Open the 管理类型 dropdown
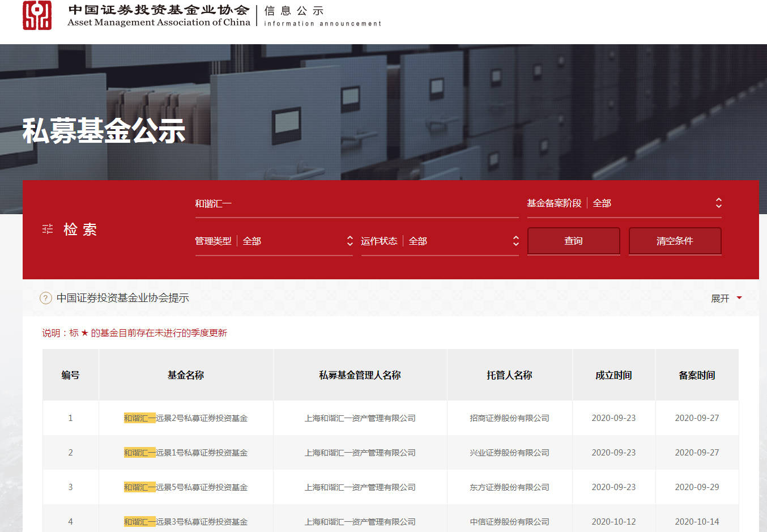Image resolution: width=767 pixels, height=532 pixels. point(274,241)
